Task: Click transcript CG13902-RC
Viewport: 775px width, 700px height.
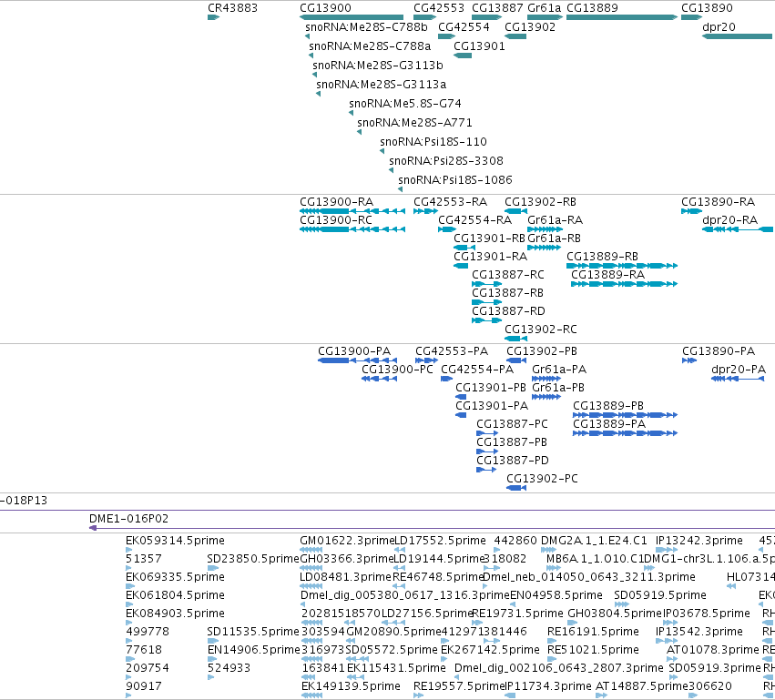Action: (x=516, y=339)
